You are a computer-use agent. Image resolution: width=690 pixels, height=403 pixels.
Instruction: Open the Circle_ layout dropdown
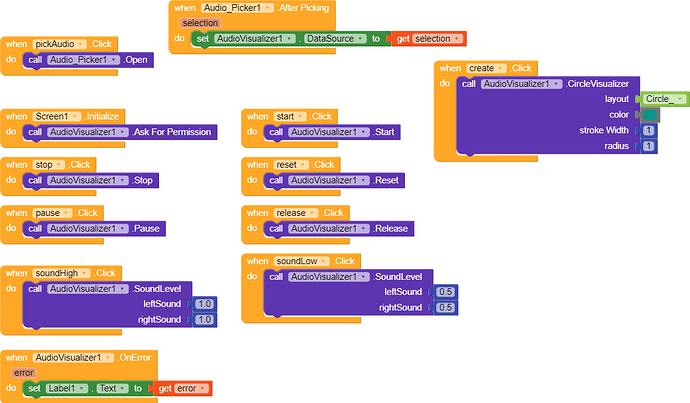coord(666,99)
